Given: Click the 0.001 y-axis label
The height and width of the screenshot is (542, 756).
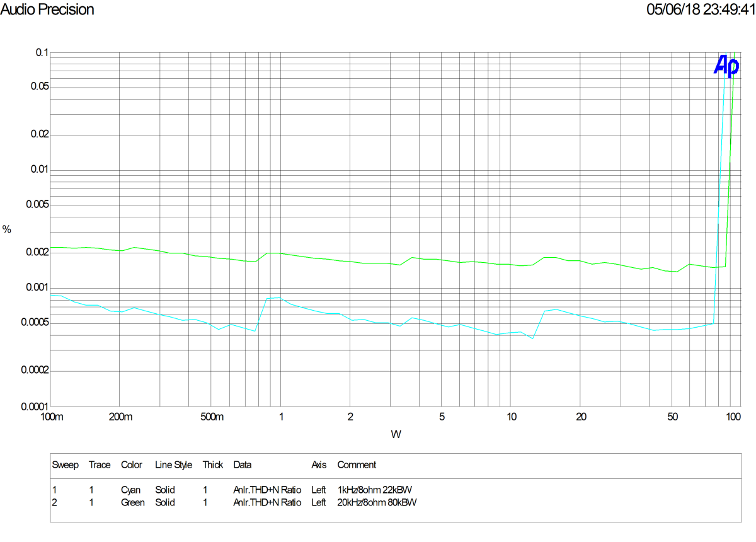Looking at the screenshot, I should pos(37,287).
